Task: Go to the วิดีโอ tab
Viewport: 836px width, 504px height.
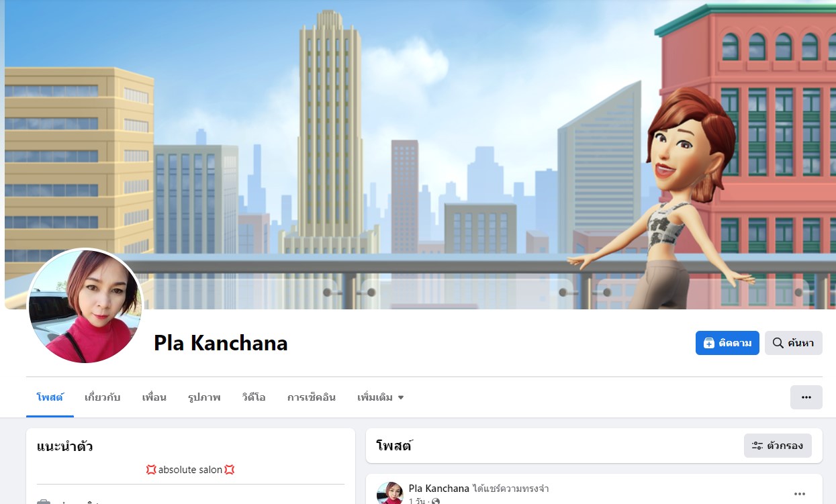Action: [x=254, y=397]
